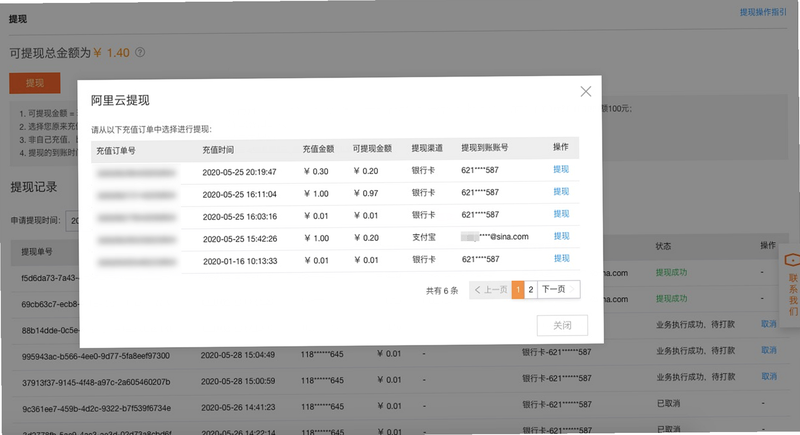Select the 2020-05-28 15:04:49 record time
The height and width of the screenshot is (435, 800).
238,355
